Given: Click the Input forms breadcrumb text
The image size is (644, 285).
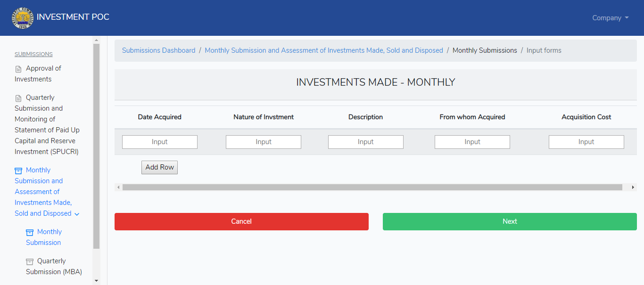Looking at the screenshot, I should click(544, 50).
